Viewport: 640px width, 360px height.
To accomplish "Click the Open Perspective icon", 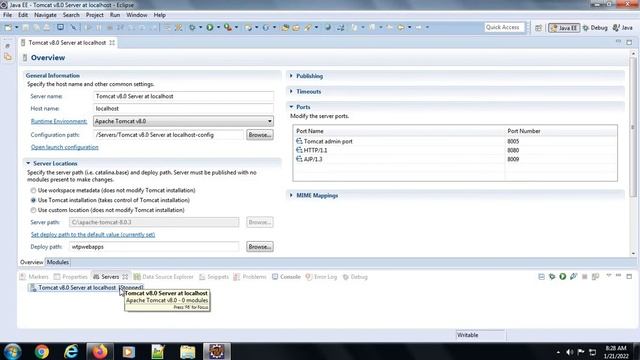I will tap(539, 28).
